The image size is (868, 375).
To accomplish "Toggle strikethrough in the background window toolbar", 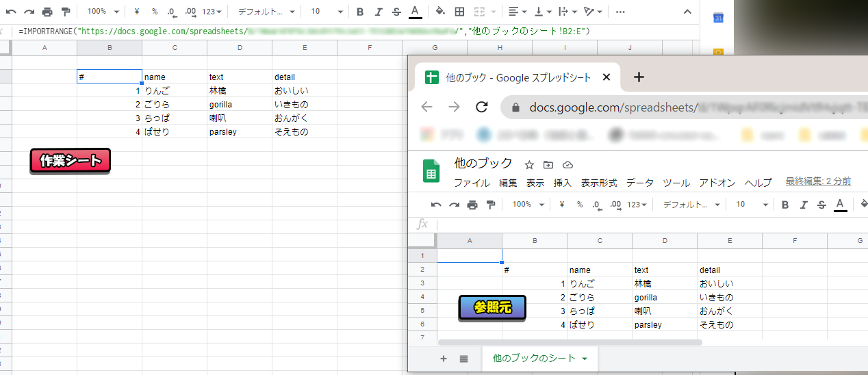I will point(397,12).
